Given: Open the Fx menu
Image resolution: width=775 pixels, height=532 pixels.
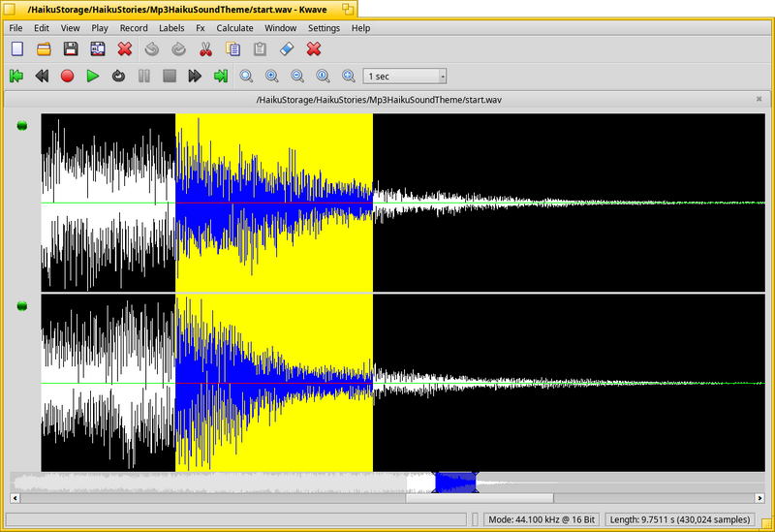Looking at the screenshot, I should coord(201,28).
